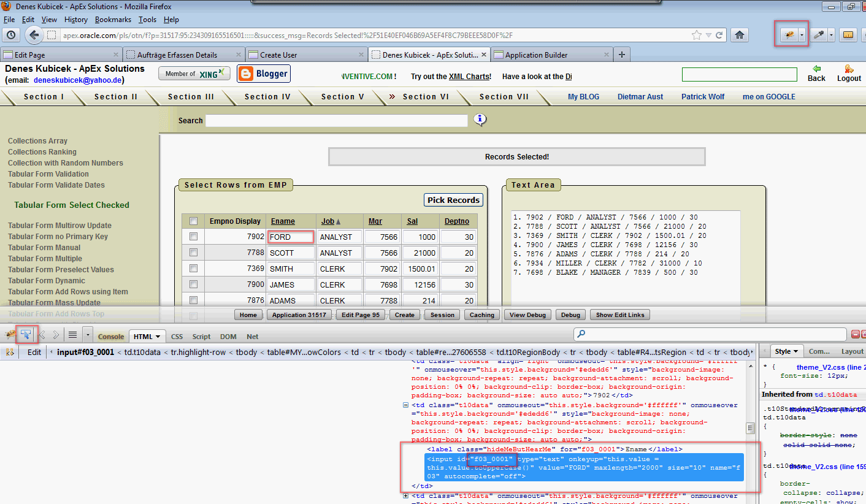Check the row checkbox for JAMES
Screen dimensions: 866x504
tap(194, 284)
